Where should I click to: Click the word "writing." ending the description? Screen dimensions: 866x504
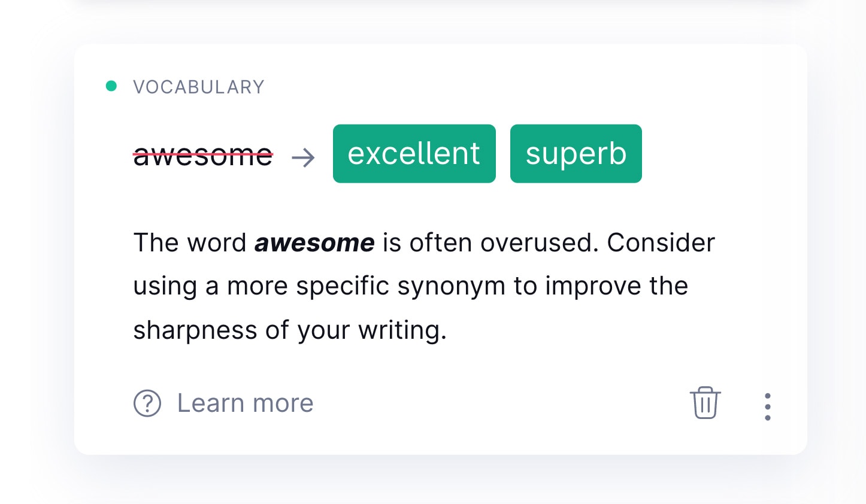(x=402, y=330)
